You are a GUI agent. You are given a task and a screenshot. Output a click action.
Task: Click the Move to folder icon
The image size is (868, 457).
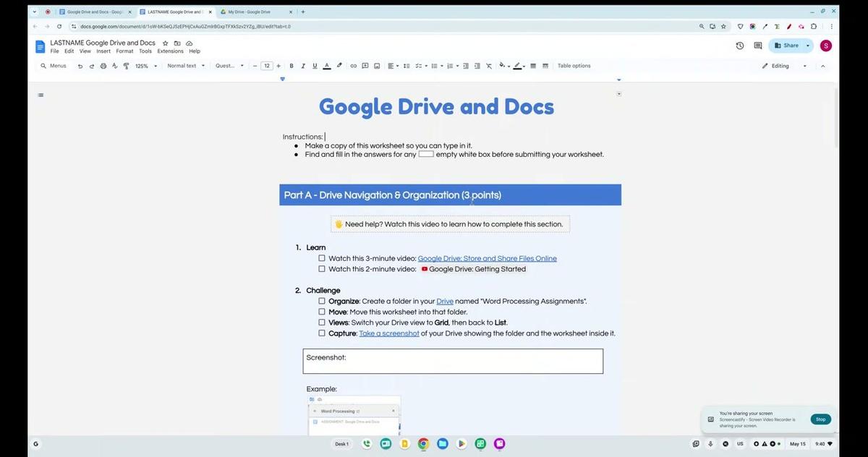(x=177, y=43)
